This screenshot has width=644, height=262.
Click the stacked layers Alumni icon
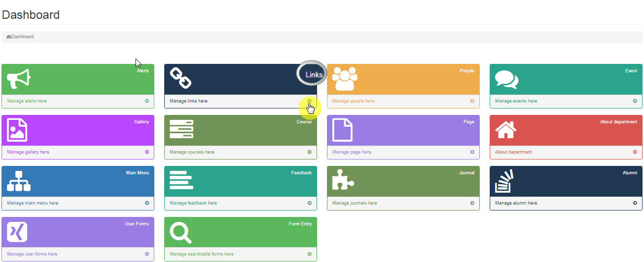505,181
